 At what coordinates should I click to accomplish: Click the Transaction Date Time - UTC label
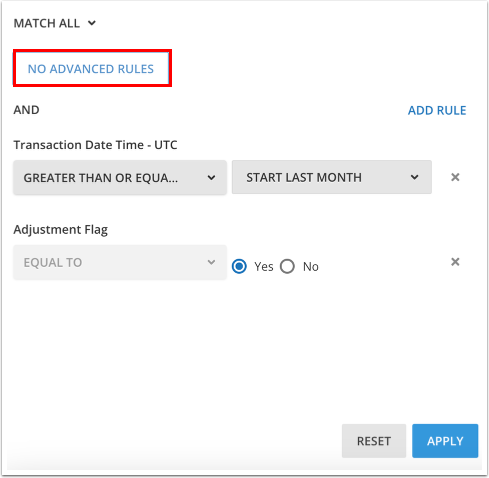[95, 145]
